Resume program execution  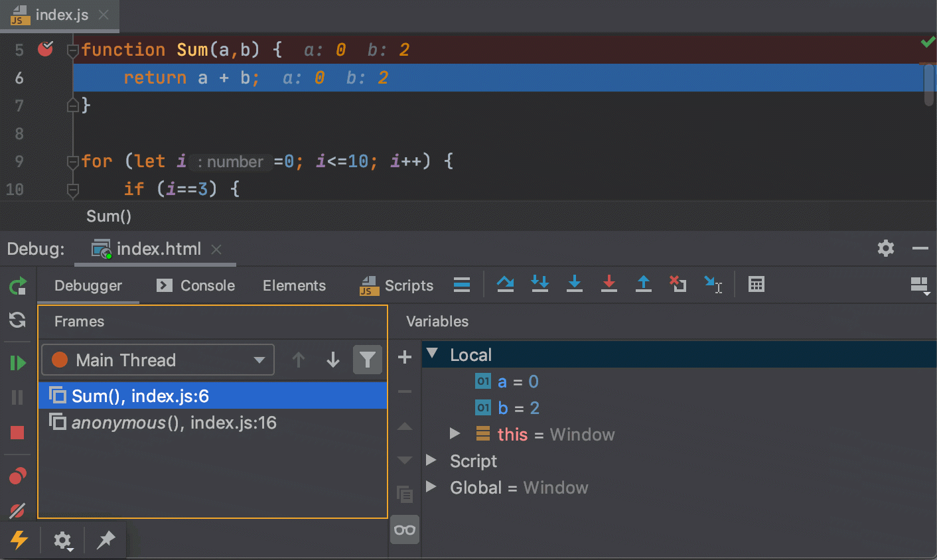[x=18, y=363]
